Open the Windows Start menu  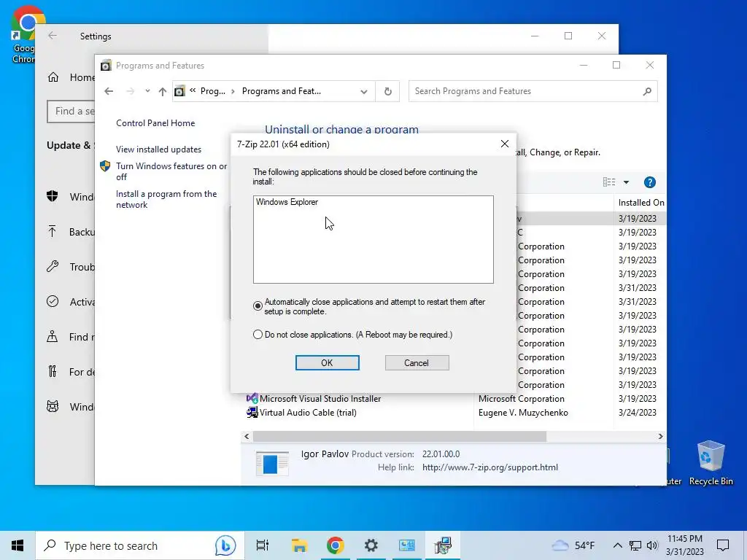pyautogui.click(x=18, y=545)
